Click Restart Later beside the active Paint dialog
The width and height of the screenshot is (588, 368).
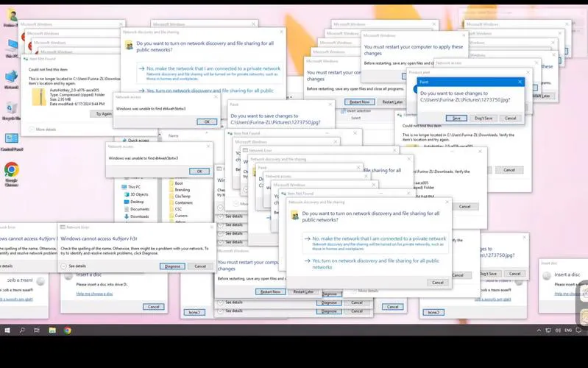point(393,102)
